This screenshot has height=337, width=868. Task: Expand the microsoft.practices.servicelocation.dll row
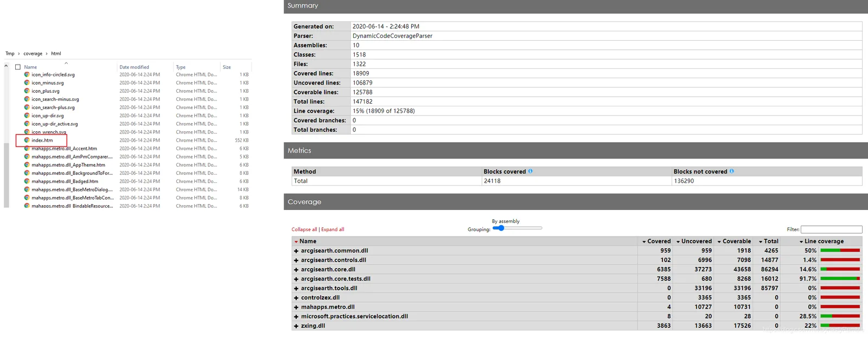[296, 316]
